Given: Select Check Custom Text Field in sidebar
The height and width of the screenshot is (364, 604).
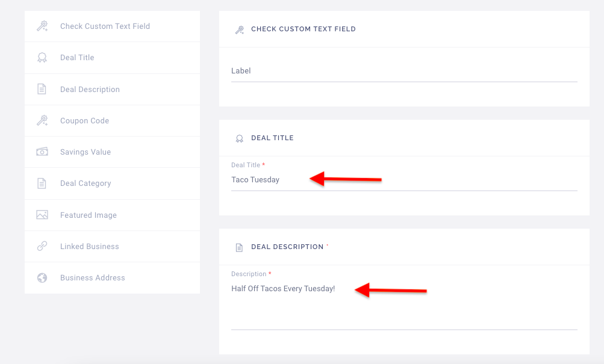Looking at the screenshot, I should click(105, 26).
